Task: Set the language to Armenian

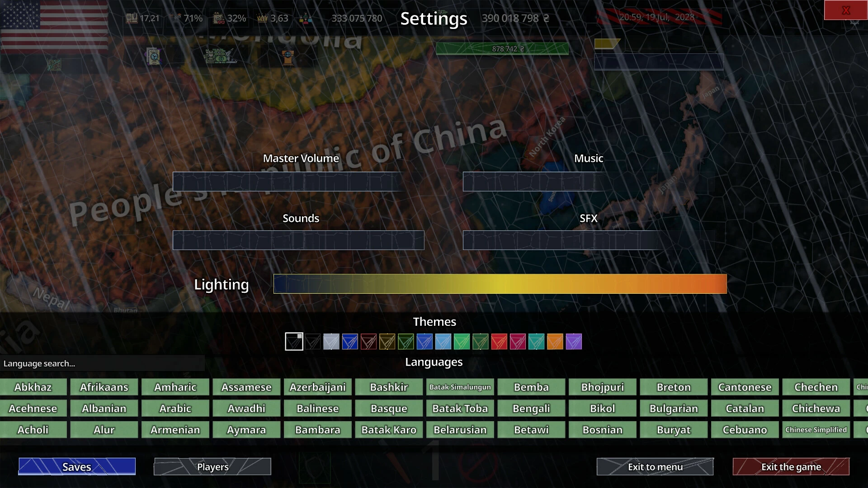Action: point(175,430)
